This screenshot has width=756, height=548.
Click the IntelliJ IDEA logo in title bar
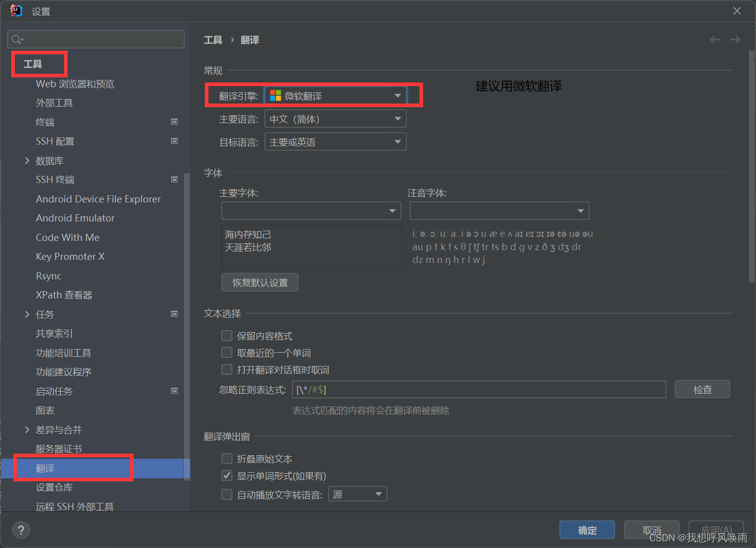(16, 11)
